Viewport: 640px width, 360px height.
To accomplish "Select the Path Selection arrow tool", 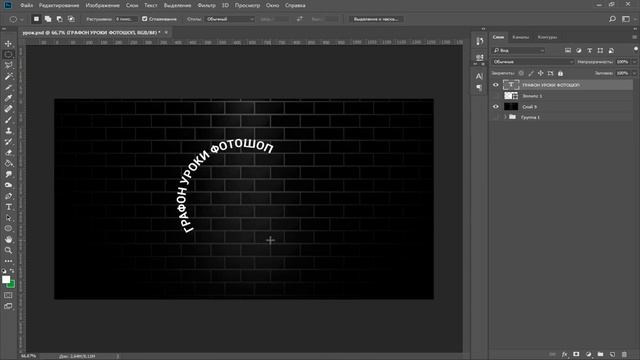I will point(8,218).
